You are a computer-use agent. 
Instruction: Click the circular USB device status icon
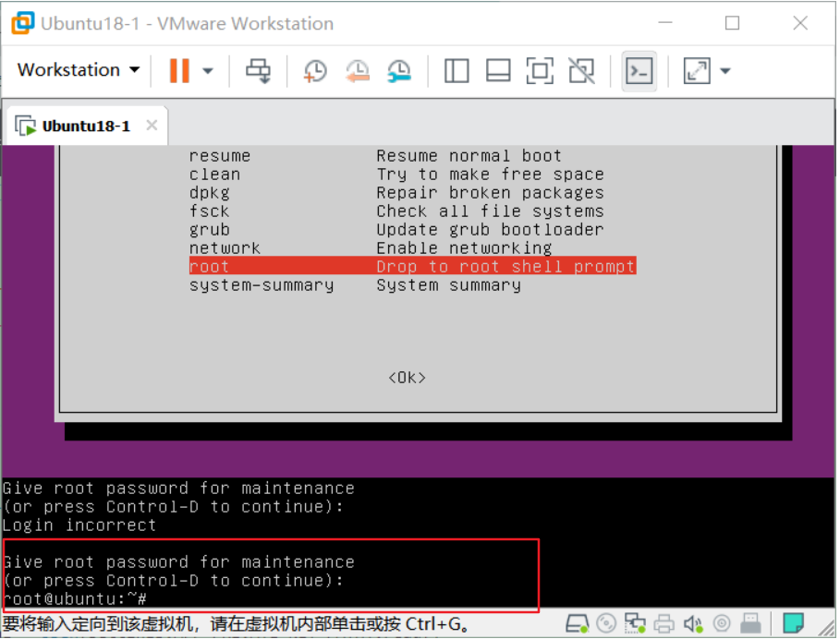click(x=722, y=623)
